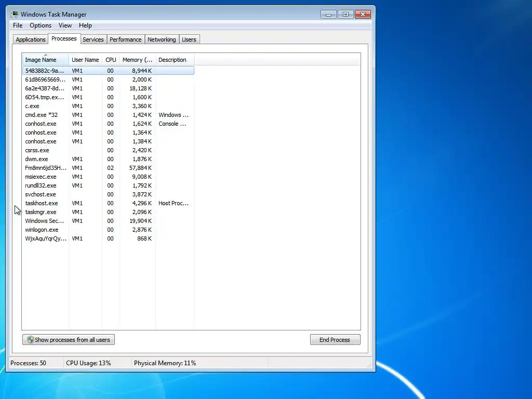
Task: Close the Windows Task Manager window
Action: tap(363, 14)
